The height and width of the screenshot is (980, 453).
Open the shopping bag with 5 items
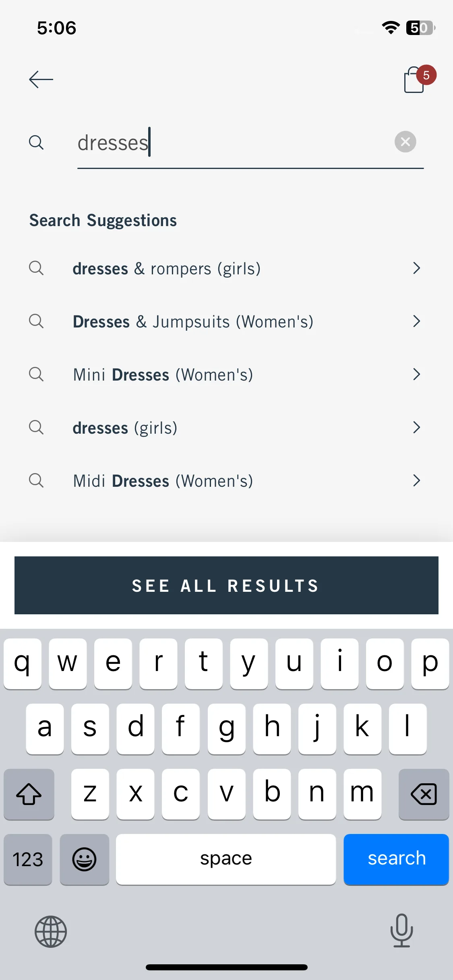pyautogui.click(x=419, y=79)
